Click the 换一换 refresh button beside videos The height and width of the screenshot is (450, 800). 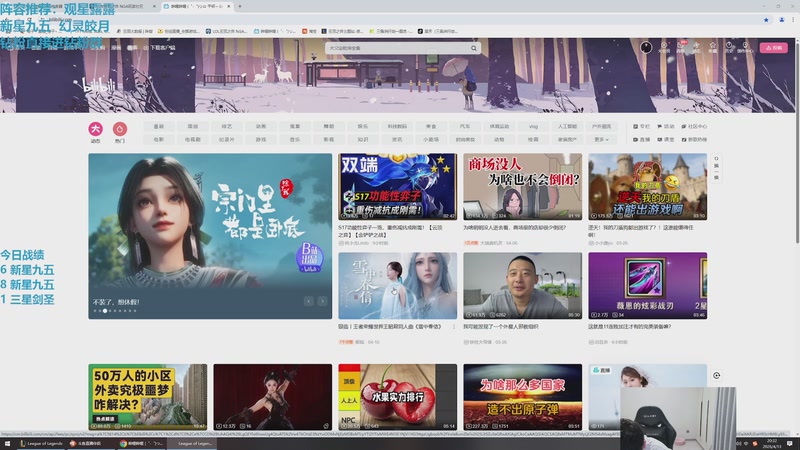pos(716,168)
